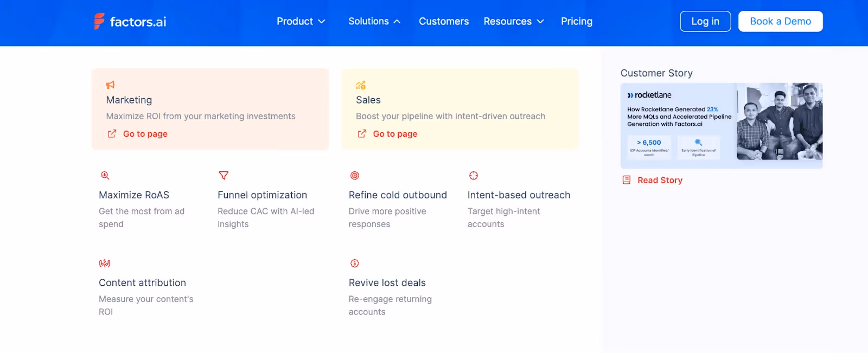
Task: Follow Go to page link under Sales
Action: pos(395,134)
